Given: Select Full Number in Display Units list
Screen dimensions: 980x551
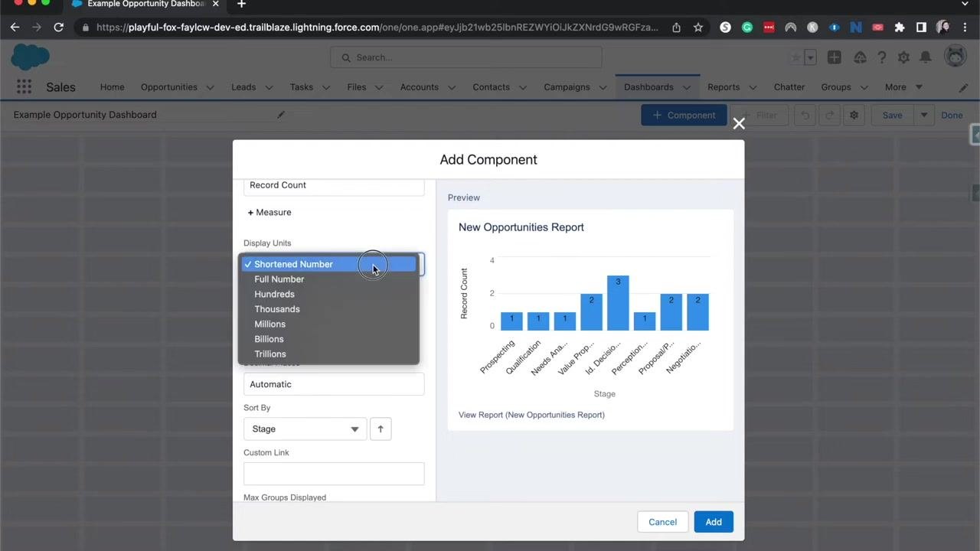Looking at the screenshot, I should pos(329,279).
